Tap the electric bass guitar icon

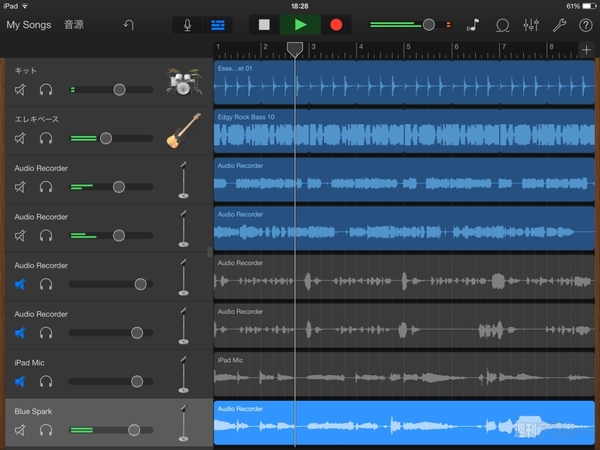[x=183, y=131]
